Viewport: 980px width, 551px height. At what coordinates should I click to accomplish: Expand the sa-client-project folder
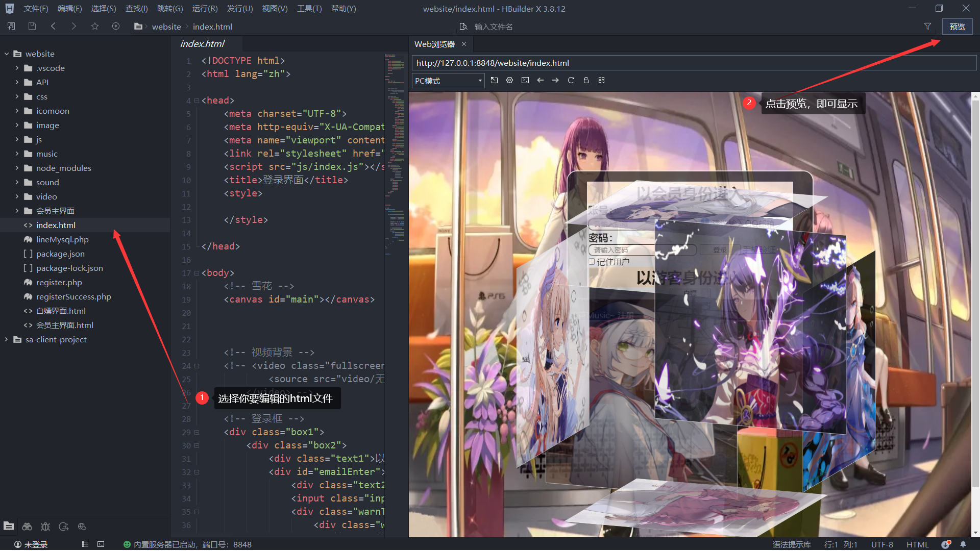[x=6, y=339]
